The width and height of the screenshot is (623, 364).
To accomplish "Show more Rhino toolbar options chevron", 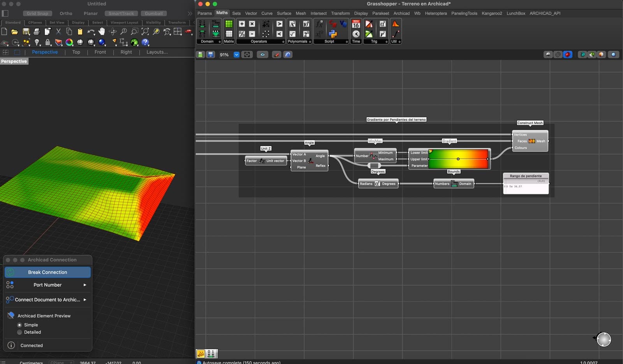I will point(190,13).
